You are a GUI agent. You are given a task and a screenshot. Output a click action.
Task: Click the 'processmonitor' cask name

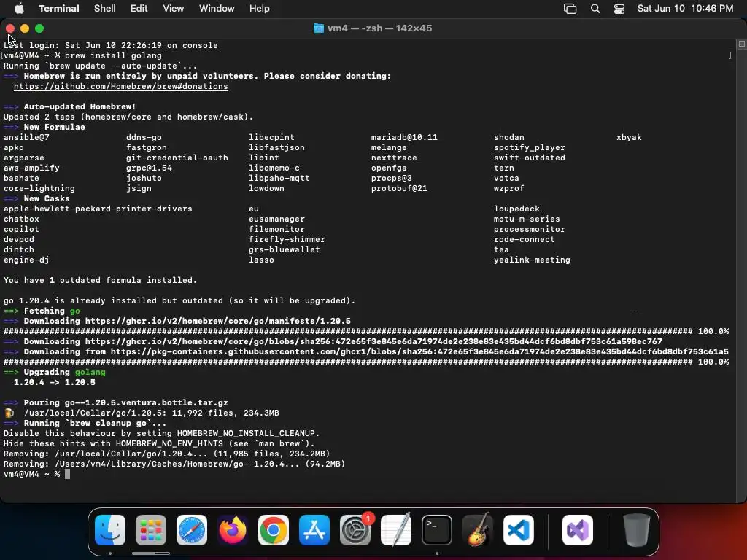[x=530, y=229]
